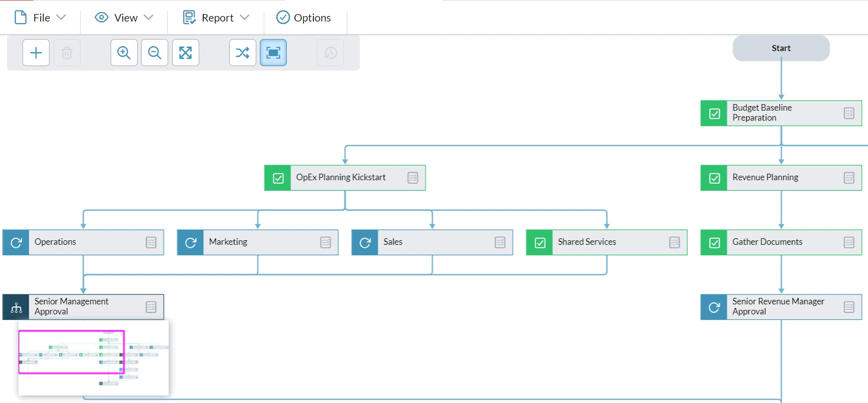
Task: Open the Senior Revenue Manager Approval details icon
Action: 849,307
